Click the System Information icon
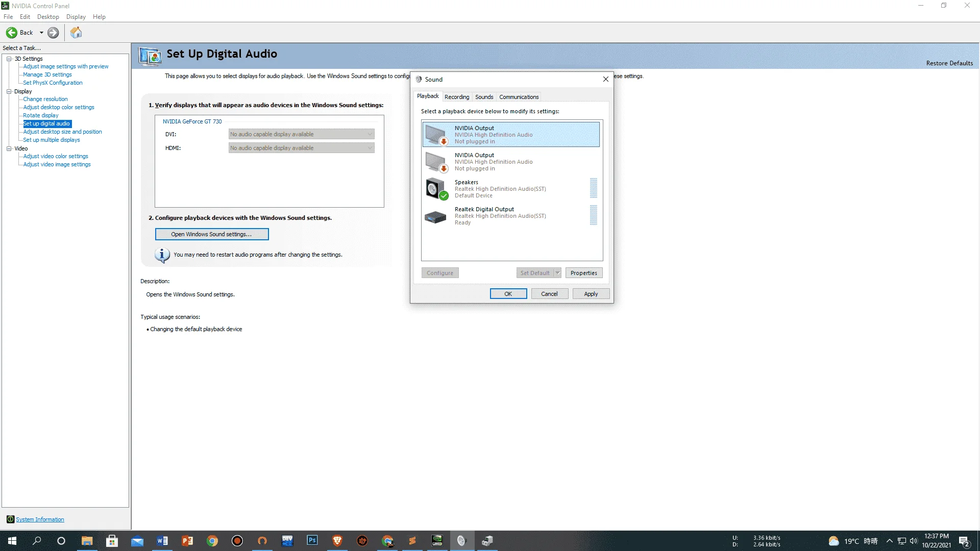The height and width of the screenshot is (551, 980). point(10,519)
